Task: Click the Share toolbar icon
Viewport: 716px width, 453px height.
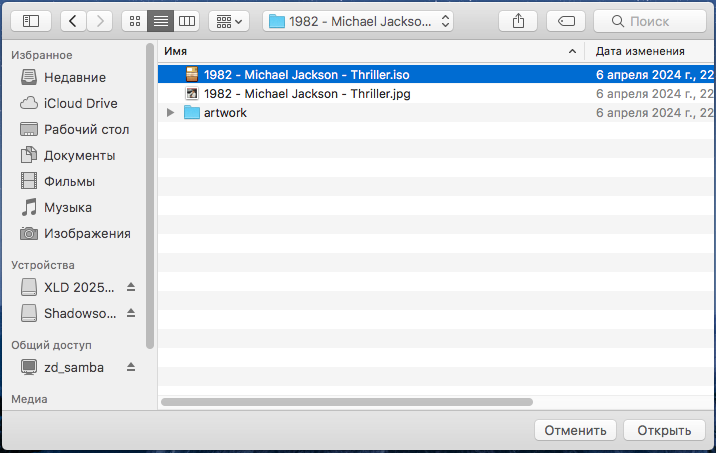Action: tap(518, 21)
